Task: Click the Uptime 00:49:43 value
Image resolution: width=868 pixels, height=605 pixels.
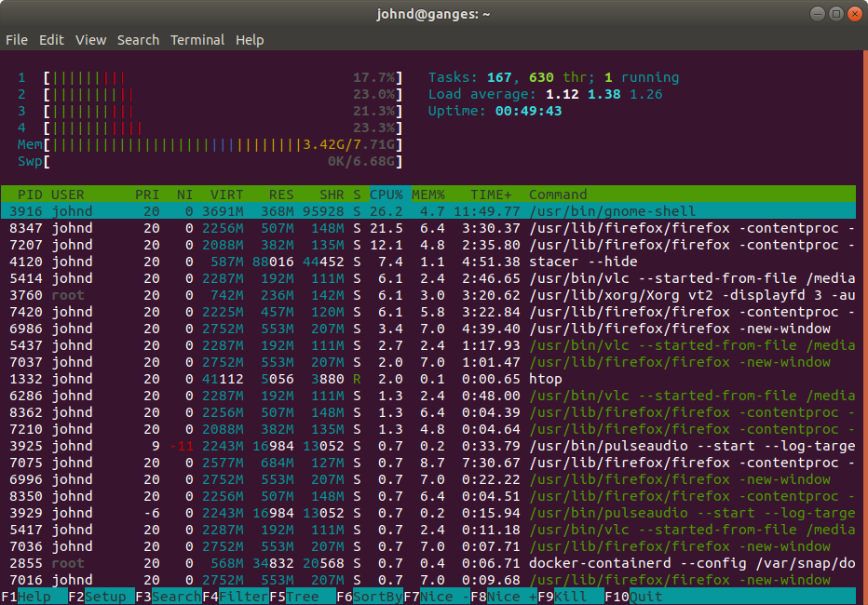Action: click(528, 111)
